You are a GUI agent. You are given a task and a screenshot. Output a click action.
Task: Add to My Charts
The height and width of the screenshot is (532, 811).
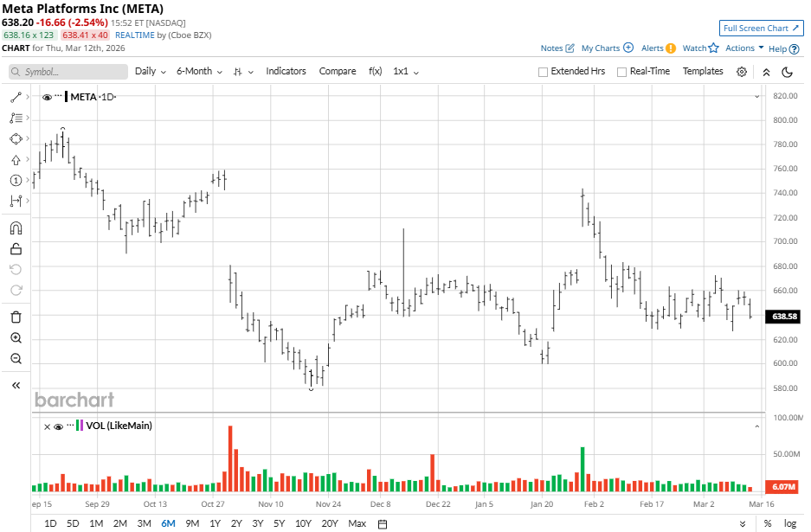608,48
